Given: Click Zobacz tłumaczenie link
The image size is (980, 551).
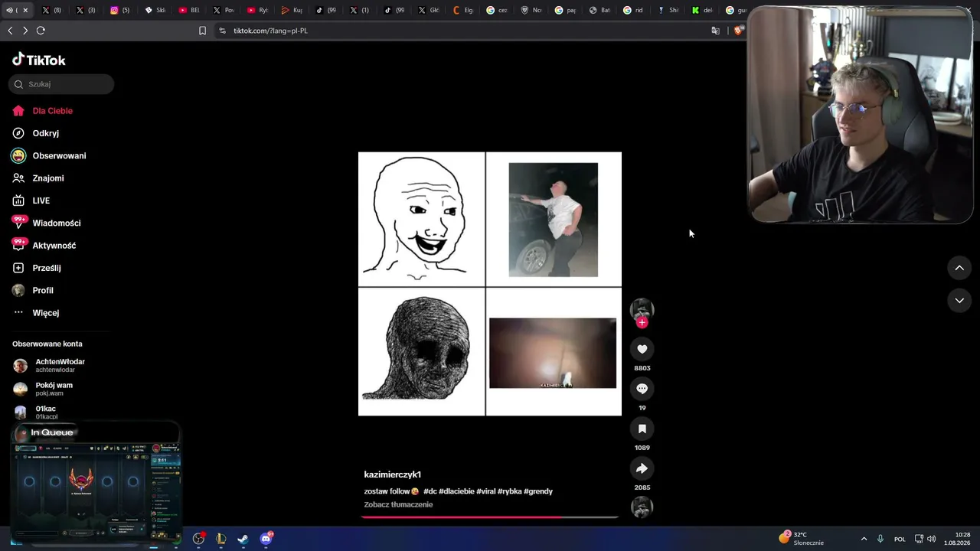Looking at the screenshot, I should [398, 505].
